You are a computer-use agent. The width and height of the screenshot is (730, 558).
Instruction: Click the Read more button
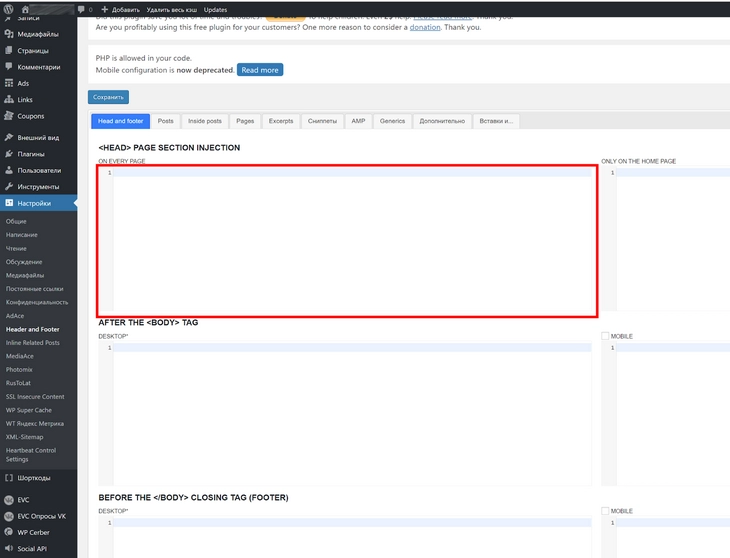click(x=260, y=70)
